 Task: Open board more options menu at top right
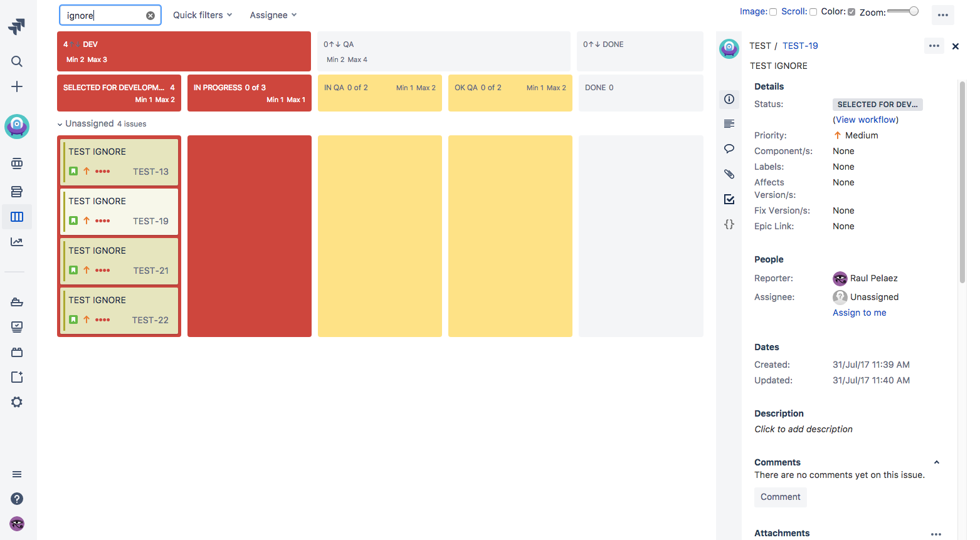point(942,15)
